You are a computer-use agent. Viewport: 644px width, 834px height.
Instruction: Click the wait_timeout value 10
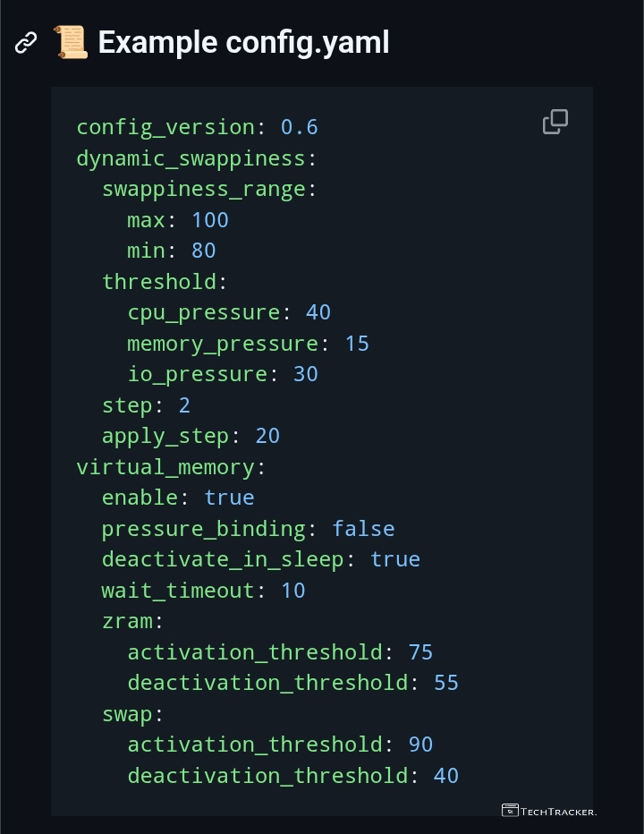(293, 591)
